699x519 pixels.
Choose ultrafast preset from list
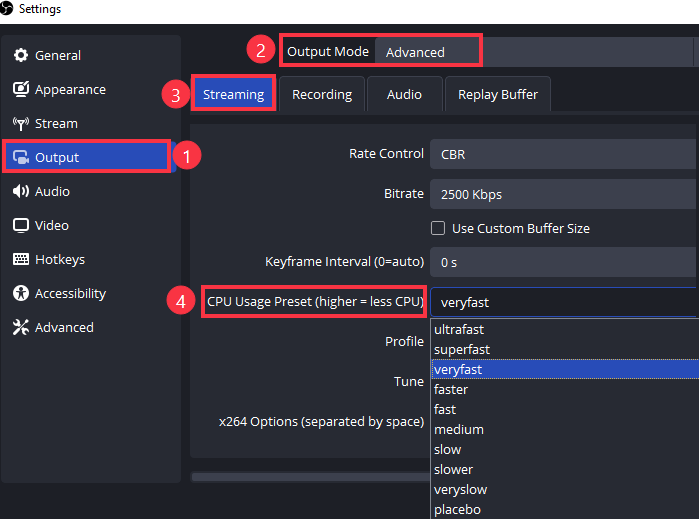coord(565,330)
